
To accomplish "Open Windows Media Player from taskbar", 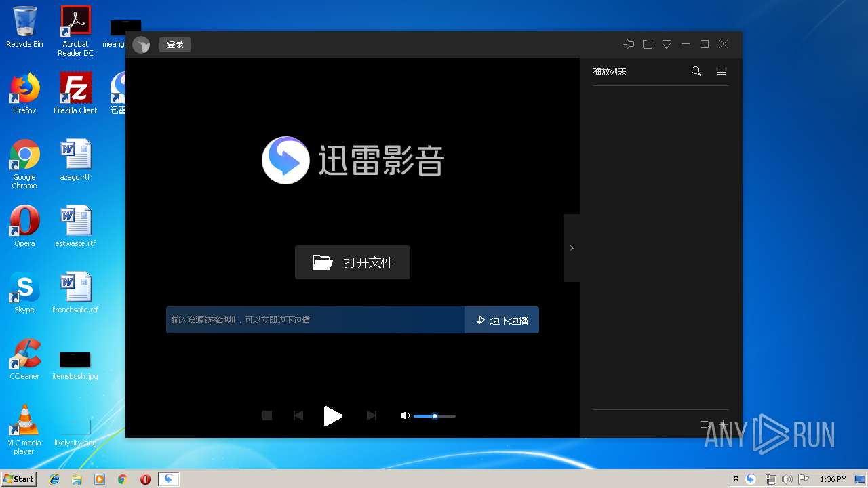I will (x=100, y=479).
